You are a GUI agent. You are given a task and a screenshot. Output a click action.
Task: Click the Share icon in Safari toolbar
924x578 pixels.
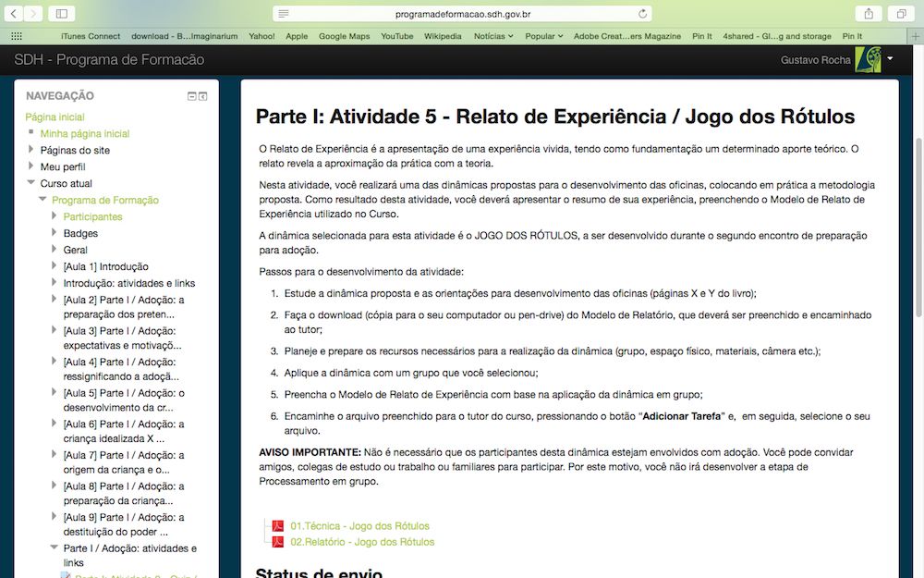click(869, 14)
